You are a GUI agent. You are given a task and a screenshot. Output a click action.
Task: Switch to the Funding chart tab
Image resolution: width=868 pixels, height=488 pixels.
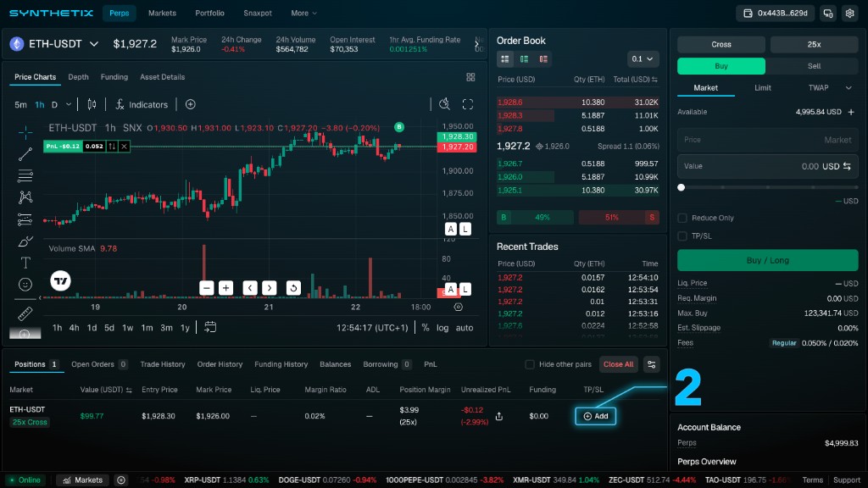pyautogui.click(x=114, y=77)
